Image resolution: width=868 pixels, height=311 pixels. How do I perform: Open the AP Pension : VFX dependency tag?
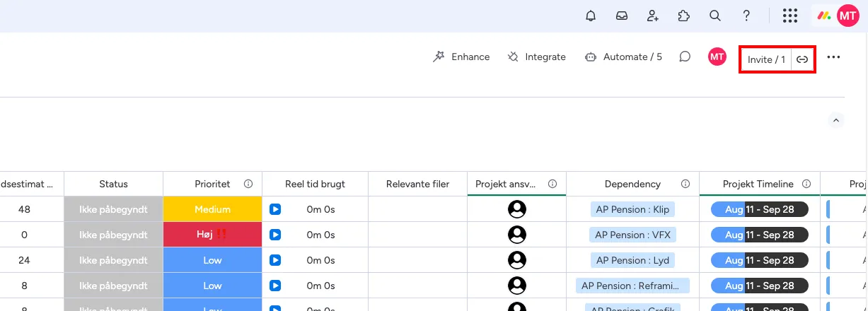(x=632, y=235)
